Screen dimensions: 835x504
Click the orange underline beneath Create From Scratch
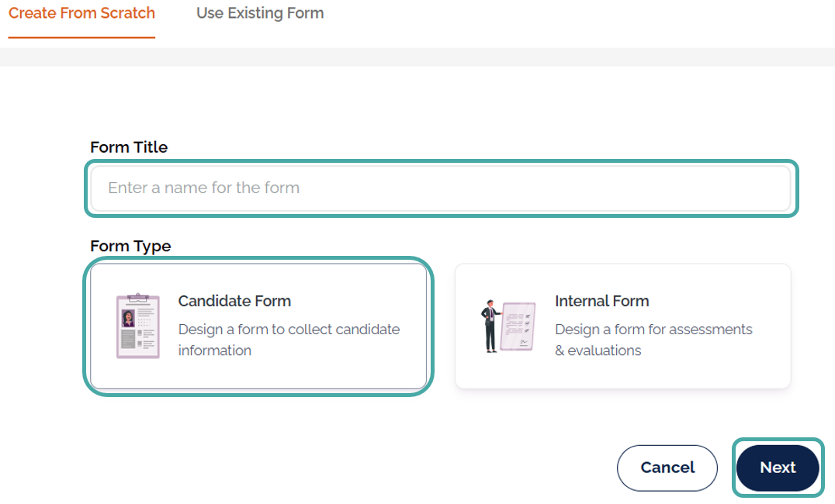(81, 36)
